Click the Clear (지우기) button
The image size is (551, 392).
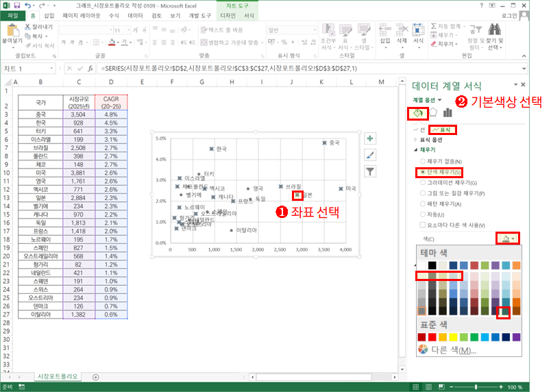point(444,44)
